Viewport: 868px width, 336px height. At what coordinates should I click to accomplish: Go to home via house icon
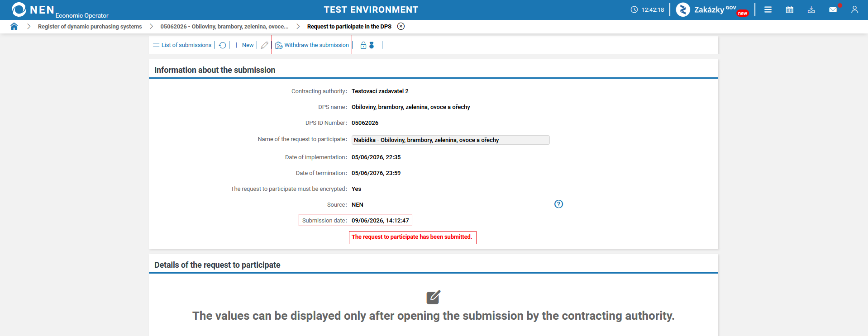tap(14, 26)
